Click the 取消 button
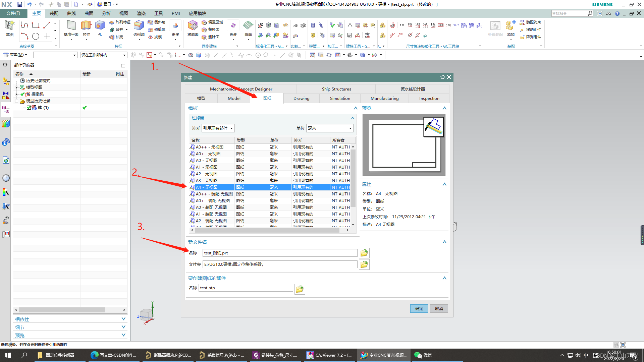This screenshot has width=644, height=362. coord(439,308)
